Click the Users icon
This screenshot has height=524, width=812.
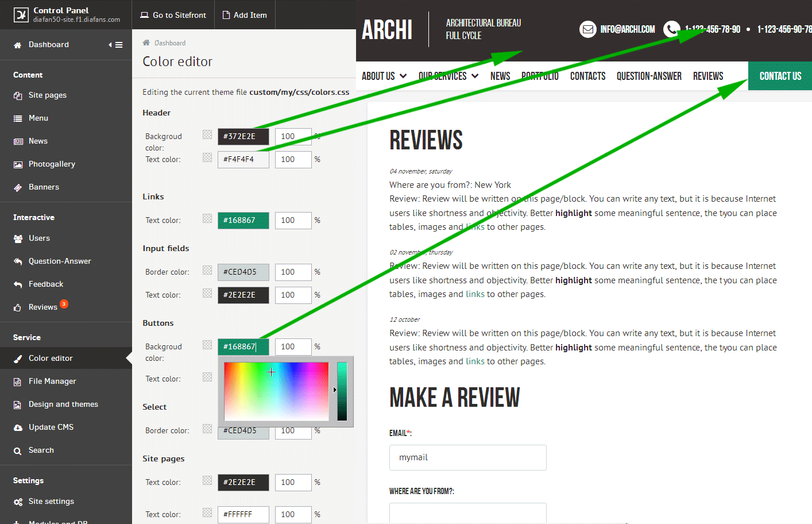pyautogui.click(x=18, y=238)
